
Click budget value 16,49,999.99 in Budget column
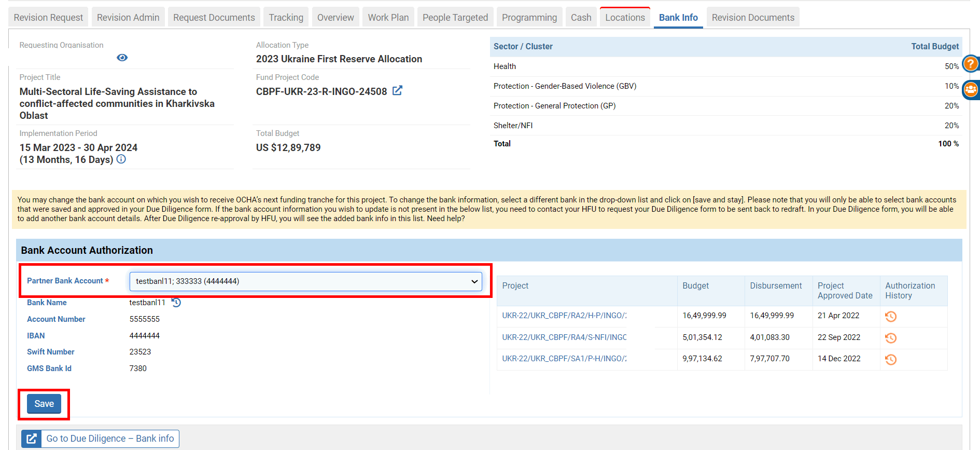704,316
